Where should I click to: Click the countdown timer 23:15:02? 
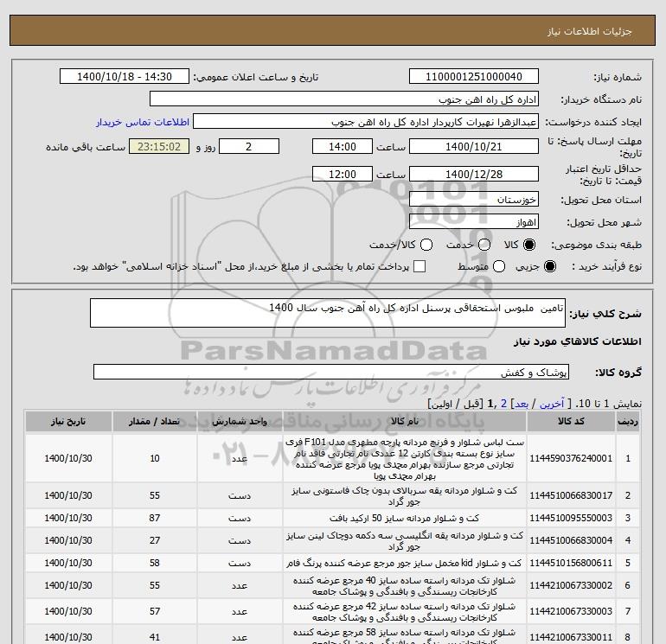(159, 146)
